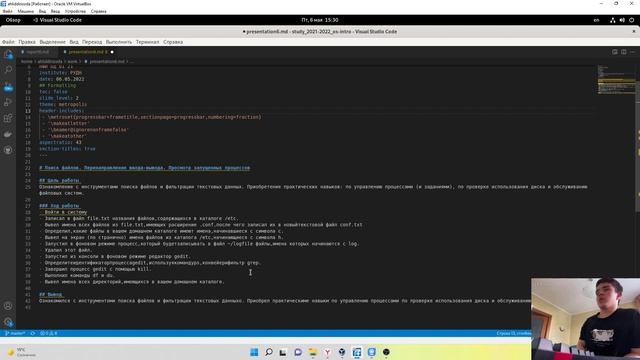
Task: Open the weather widget on the taskbar
Action: point(21,352)
